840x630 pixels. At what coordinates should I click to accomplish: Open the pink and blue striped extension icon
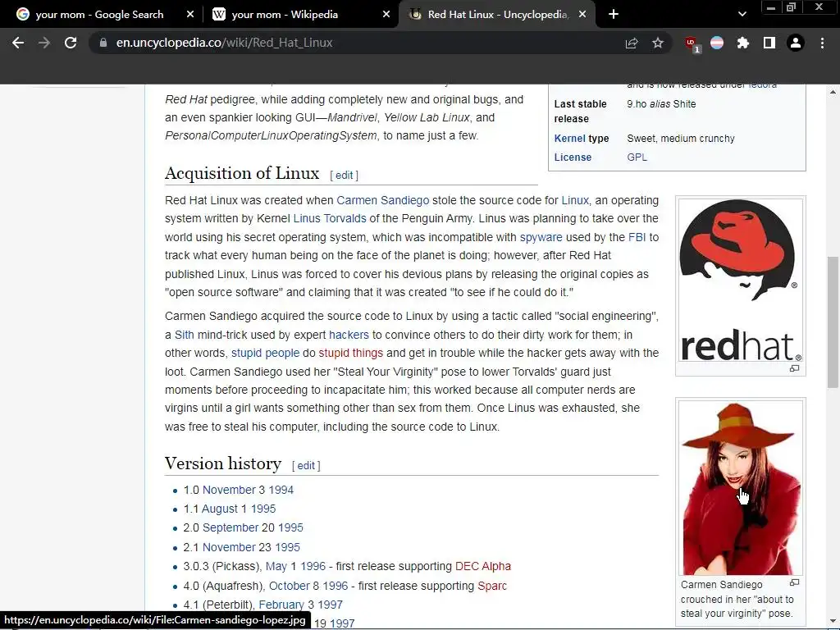(x=717, y=43)
